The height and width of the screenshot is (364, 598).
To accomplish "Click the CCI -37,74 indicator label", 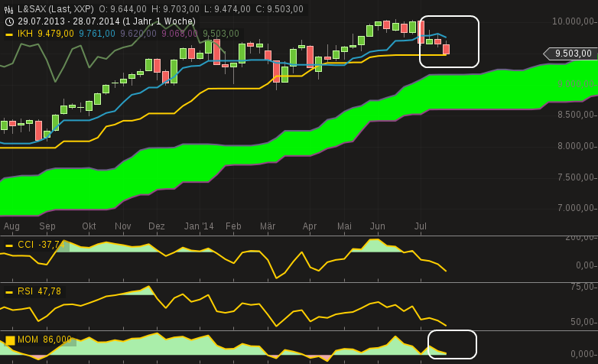I will pos(41,245).
